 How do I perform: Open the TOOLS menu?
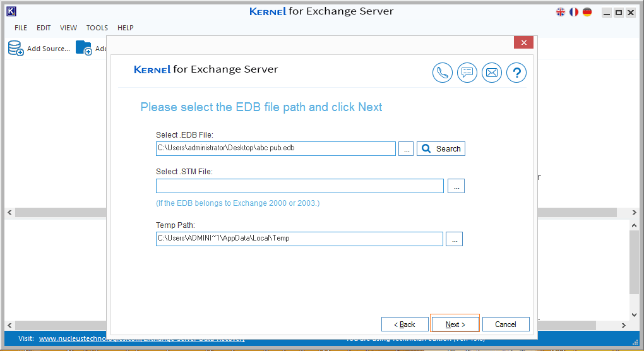(x=97, y=28)
